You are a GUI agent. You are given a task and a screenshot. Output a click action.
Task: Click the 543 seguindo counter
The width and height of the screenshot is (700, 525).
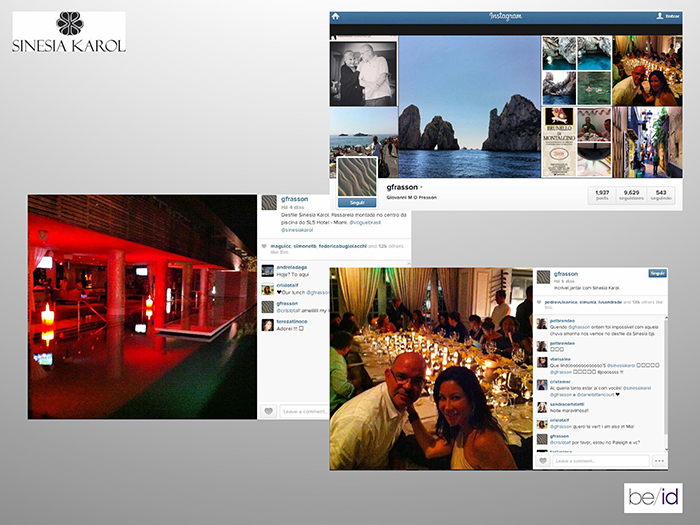pyautogui.click(x=661, y=195)
